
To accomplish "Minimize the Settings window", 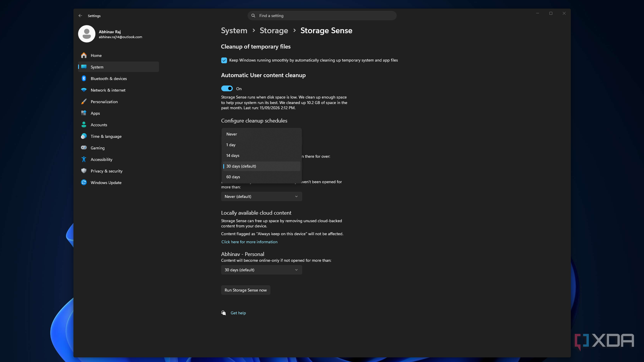I will click(538, 13).
